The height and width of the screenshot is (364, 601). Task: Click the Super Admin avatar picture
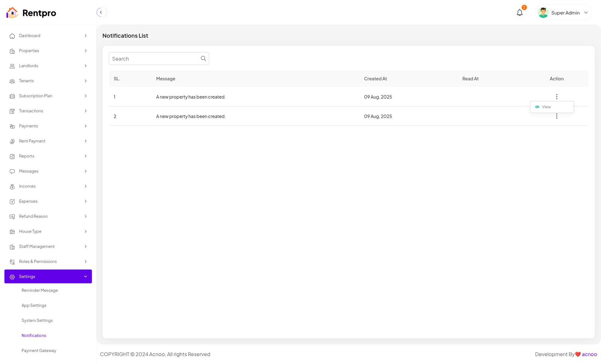tap(543, 13)
